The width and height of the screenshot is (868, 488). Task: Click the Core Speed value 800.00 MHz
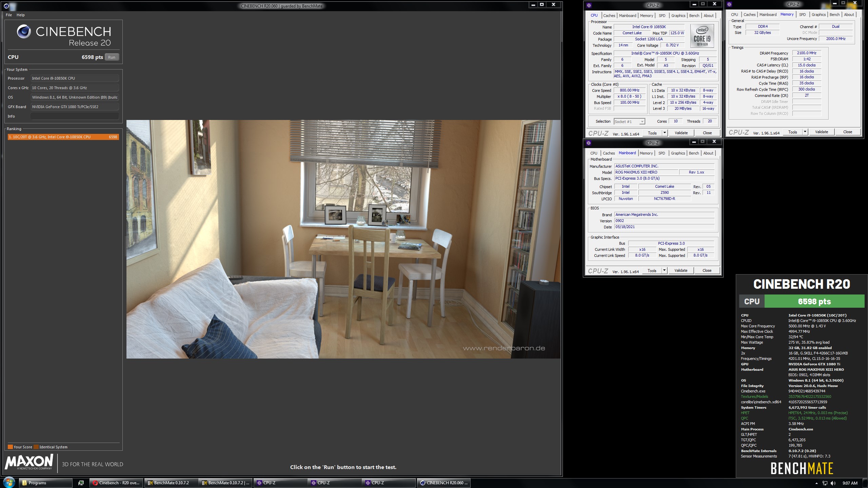tap(629, 90)
